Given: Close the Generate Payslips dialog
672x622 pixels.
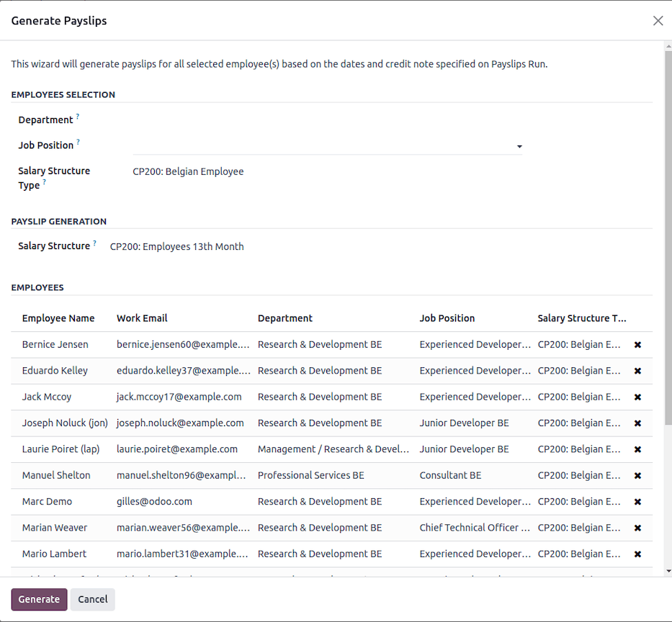Looking at the screenshot, I should click(x=658, y=21).
